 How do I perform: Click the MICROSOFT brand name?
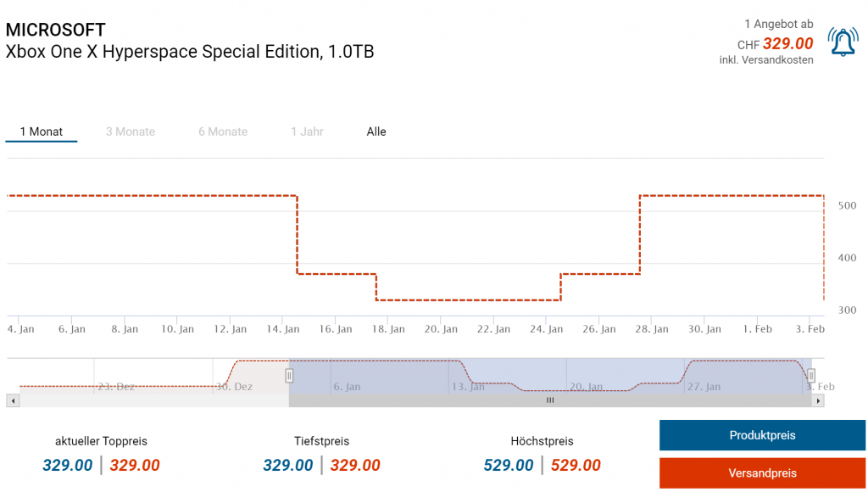point(56,30)
